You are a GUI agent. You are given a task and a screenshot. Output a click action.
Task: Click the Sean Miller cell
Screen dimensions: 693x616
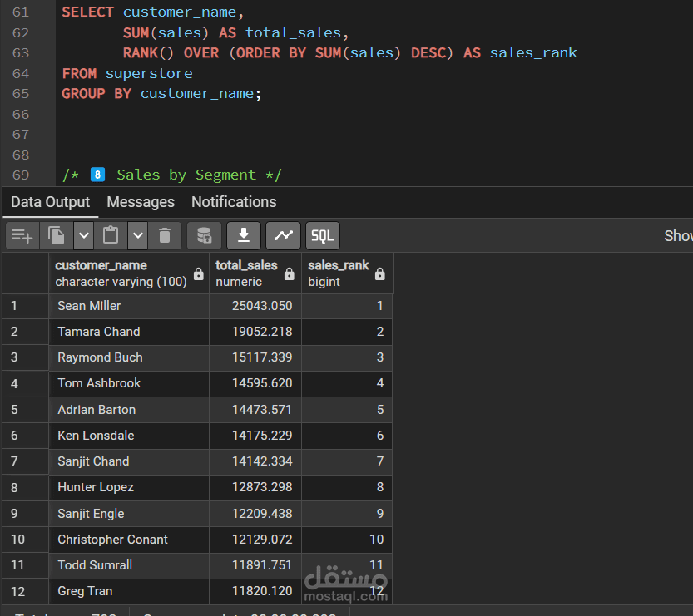pyautogui.click(x=129, y=306)
